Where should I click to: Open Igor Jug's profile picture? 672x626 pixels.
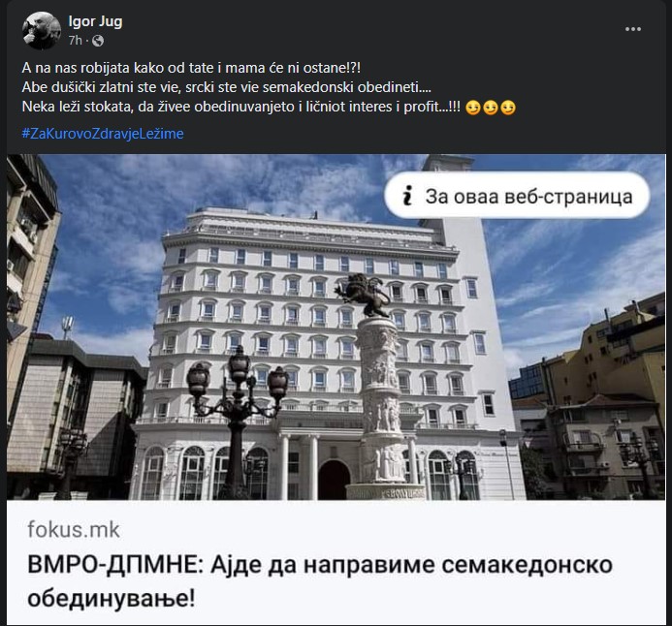(x=42, y=30)
